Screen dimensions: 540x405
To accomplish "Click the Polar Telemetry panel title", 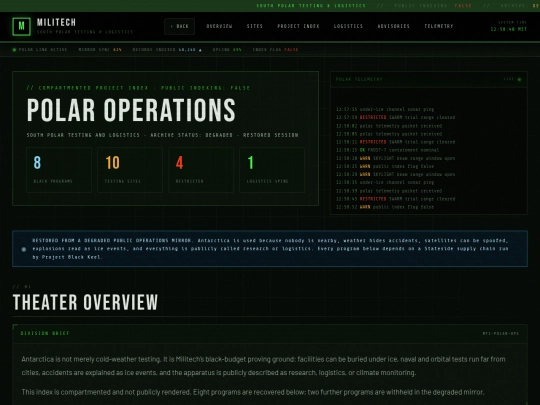I will (359, 79).
